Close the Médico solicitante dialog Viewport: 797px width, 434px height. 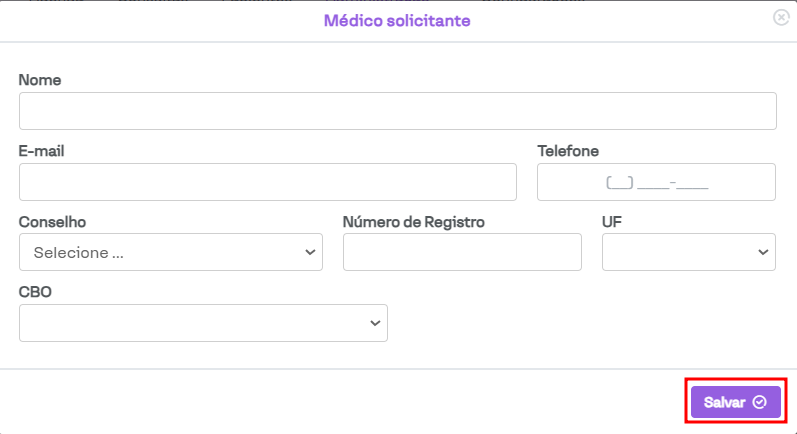[x=781, y=18]
